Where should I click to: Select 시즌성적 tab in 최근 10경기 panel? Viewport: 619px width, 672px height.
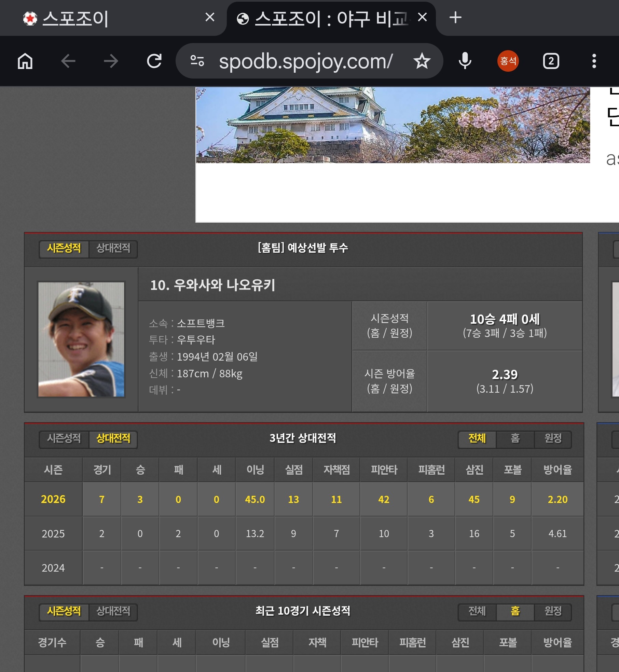point(64,611)
